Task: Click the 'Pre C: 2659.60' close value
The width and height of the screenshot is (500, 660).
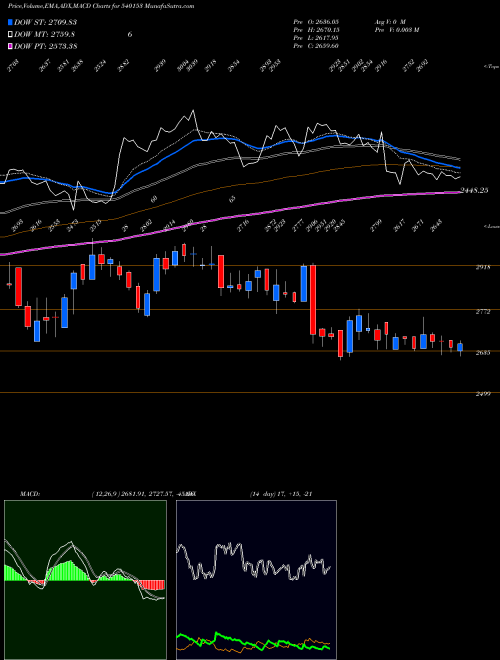Action: (x=317, y=46)
